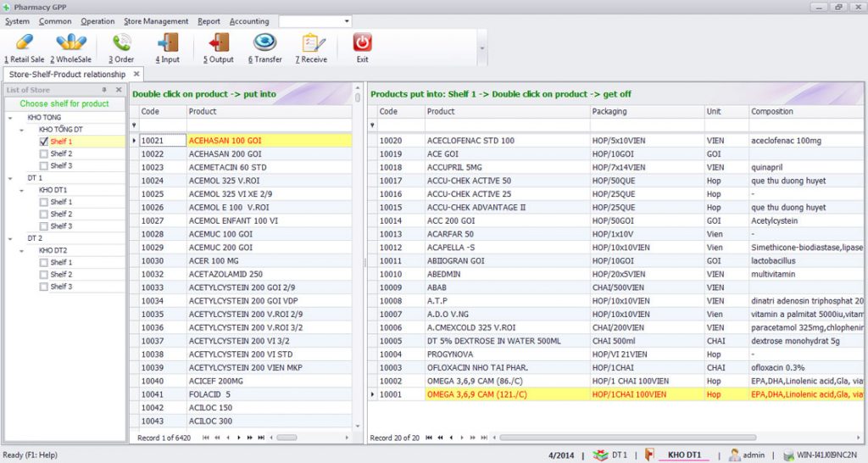Click the red Exit icon
868x463 pixels.
click(363, 43)
